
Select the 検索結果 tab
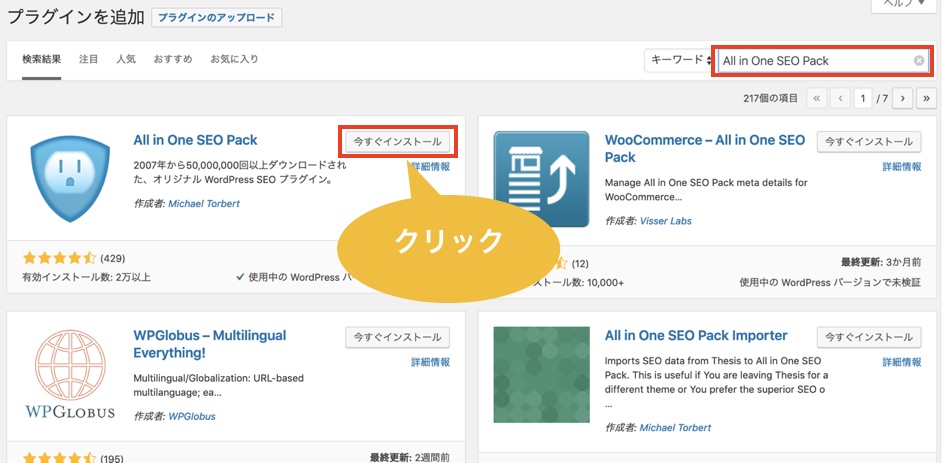41,59
